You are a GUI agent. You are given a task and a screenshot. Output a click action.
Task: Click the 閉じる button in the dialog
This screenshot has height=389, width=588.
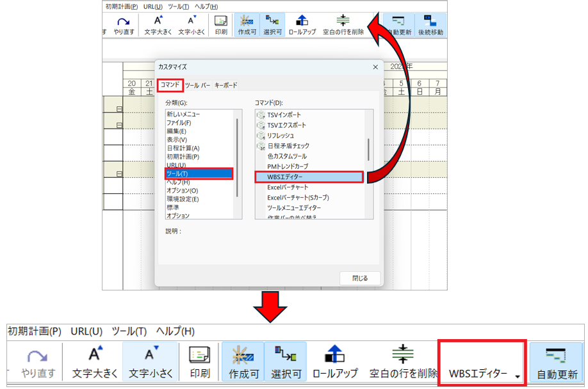tap(360, 278)
